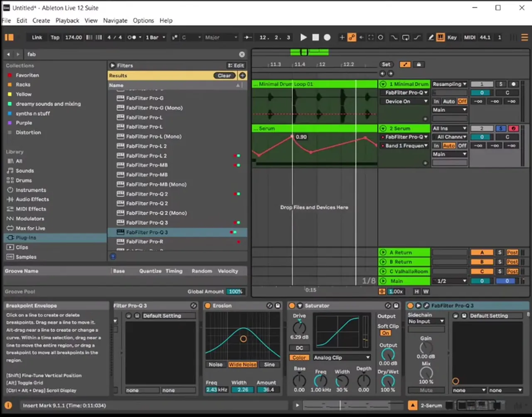Toggle Soft Clip On in Saturator

point(386,333)
